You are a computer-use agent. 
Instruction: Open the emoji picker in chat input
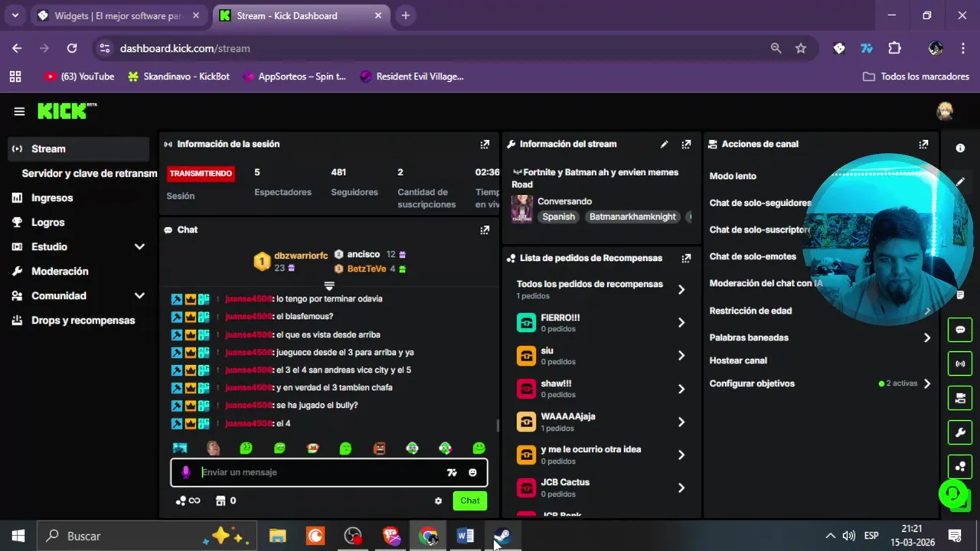(472, 472)
